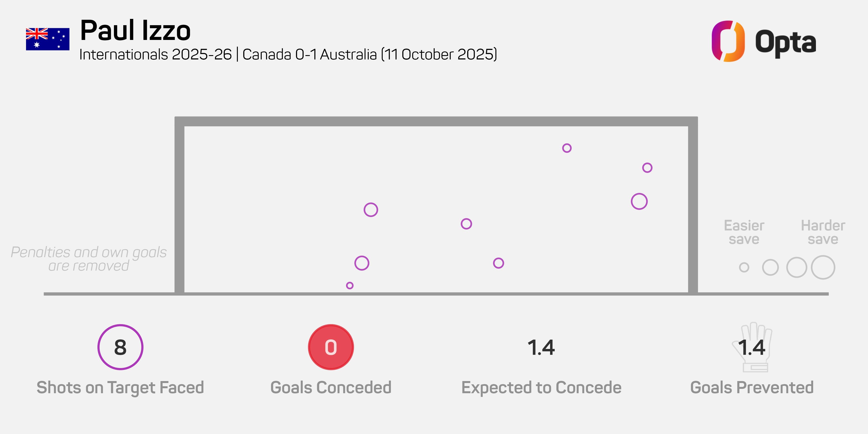Click the purple Shots on Target circle showing 8
Image resolution: width=868 pixels, height=434 pixels.
[x=120, y=347]
